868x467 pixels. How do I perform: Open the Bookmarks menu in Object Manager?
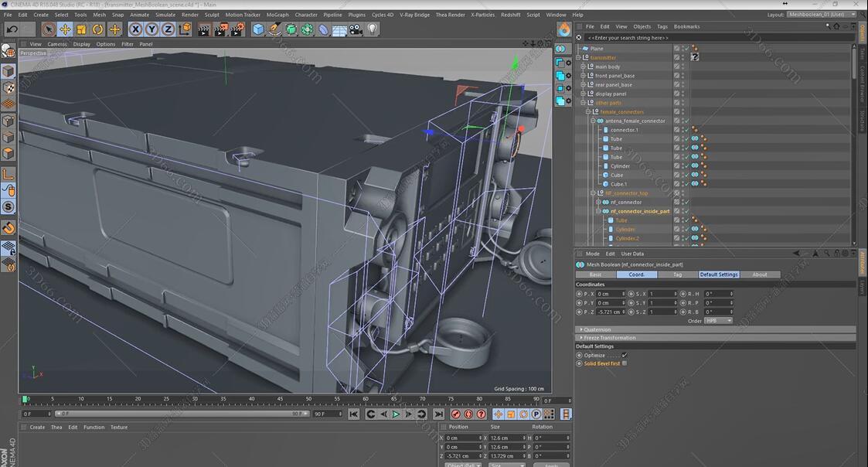(x=686, y=26)
